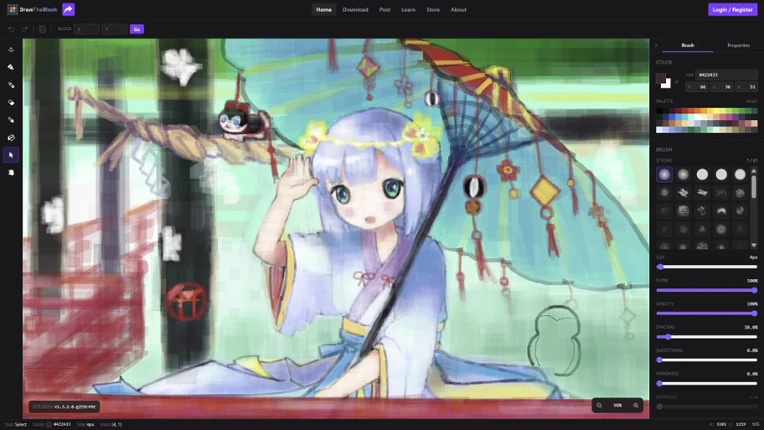Click the Smoothing slider track

pyautogui.click(x=707, y=360)
